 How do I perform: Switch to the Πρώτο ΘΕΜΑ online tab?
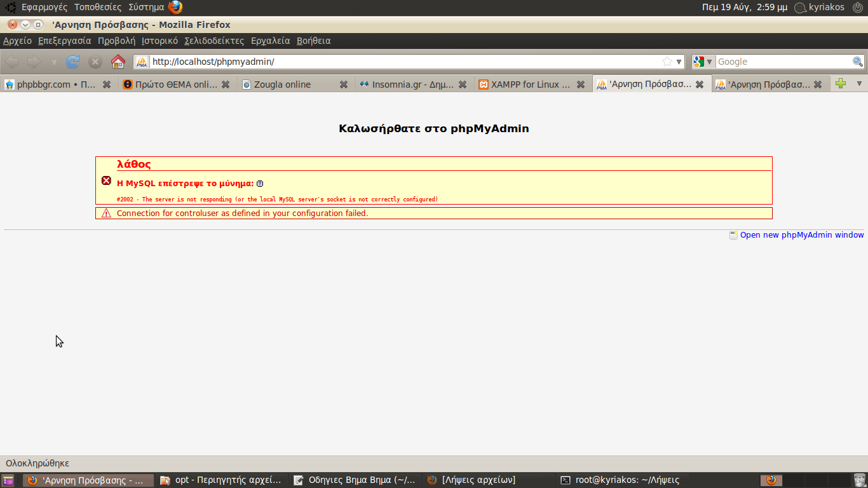pyautogui.click(x=177, y=84)
